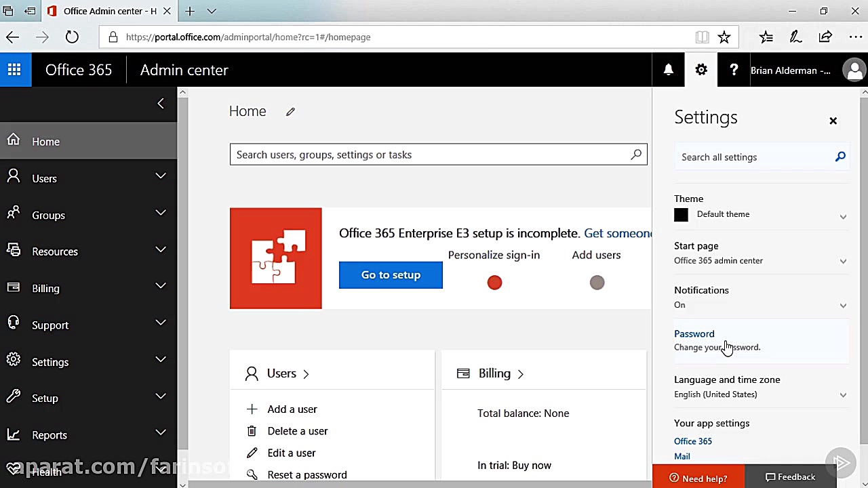Viewport: 868px width, 488px height.
Task: Open the Mail app settings link
Action: pos(682,456)
